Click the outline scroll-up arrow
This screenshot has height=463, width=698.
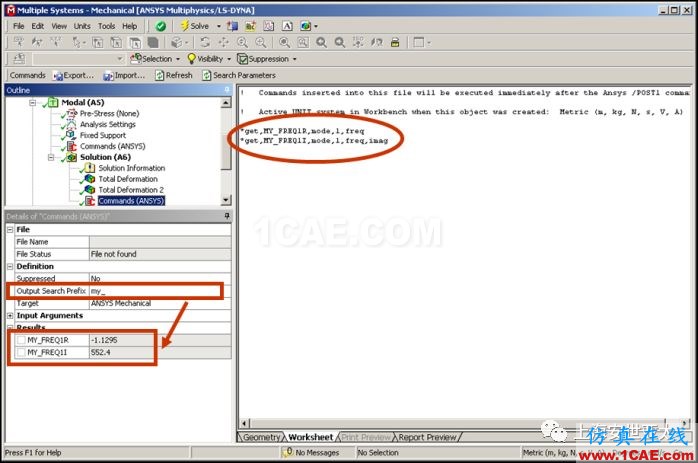point(226,103)
